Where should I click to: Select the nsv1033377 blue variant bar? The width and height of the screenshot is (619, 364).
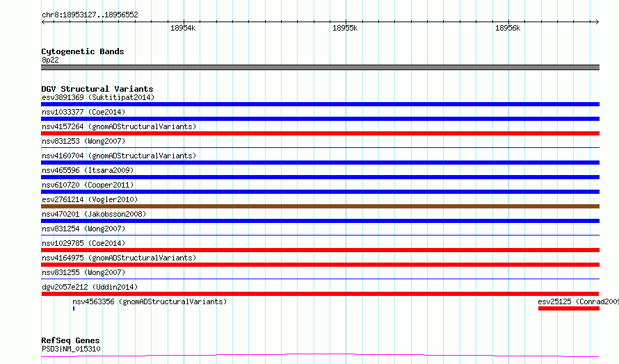click(x=320, y=119)
